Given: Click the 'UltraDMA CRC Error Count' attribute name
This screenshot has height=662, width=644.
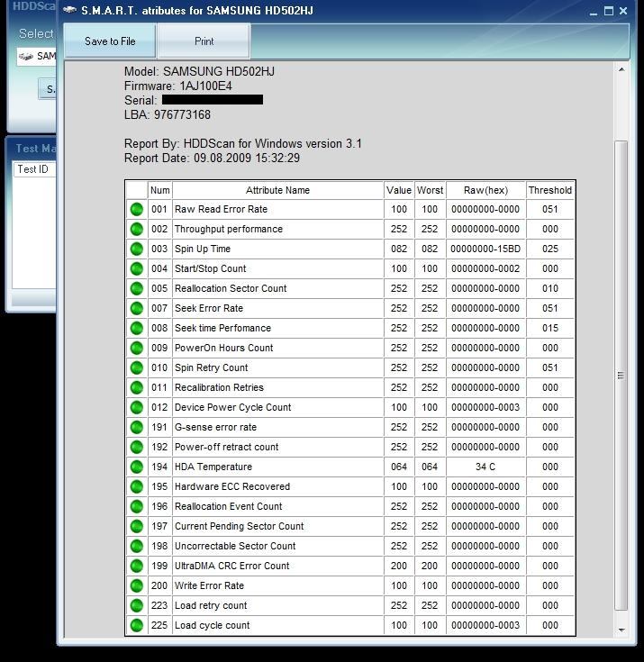Looking at the screenshot, I should click(x=231, y=567).
